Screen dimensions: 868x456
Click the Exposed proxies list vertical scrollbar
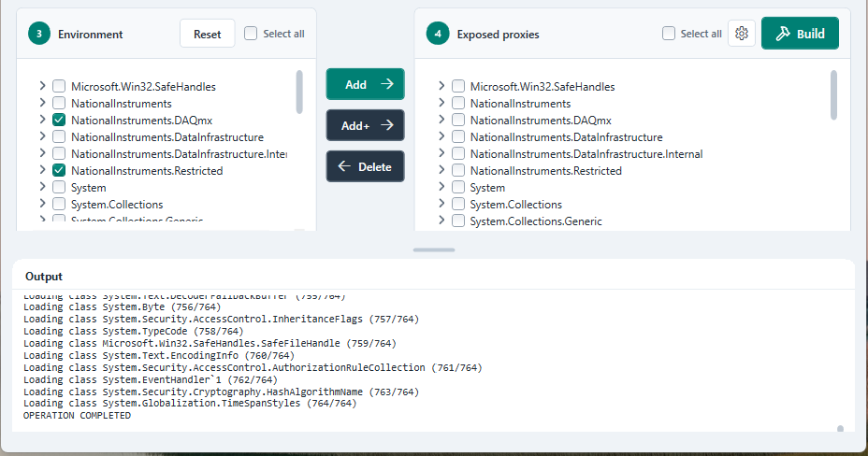pyautogui.click(x=833, y=94)
